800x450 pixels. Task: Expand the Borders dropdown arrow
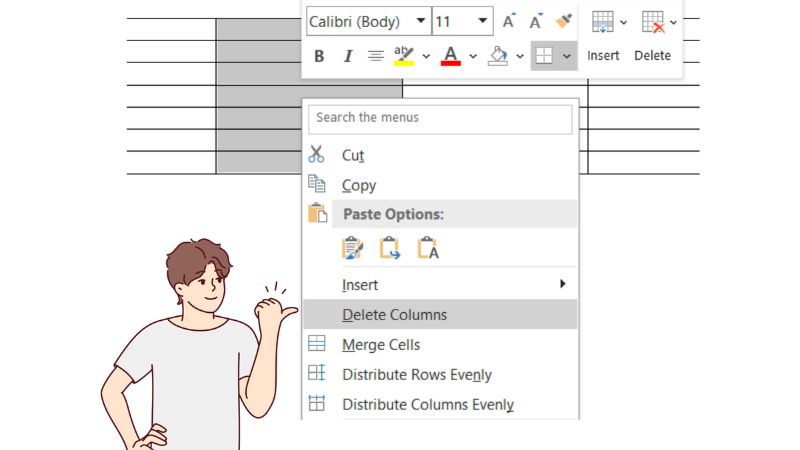click(568, 56)
